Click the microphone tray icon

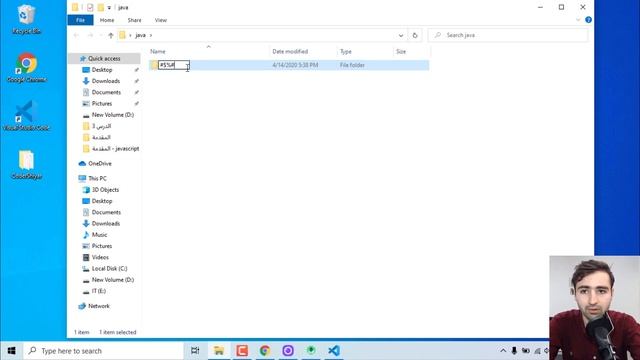(x=514, y=351)
